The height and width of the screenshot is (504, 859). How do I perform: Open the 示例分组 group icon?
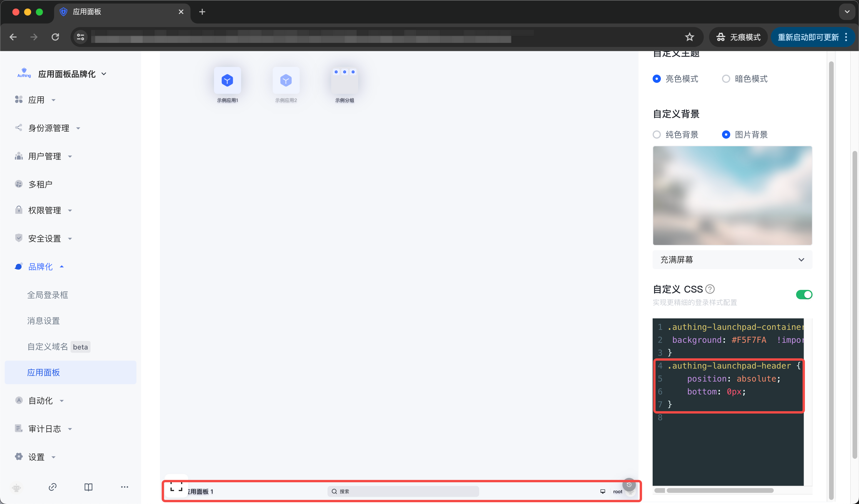(x=344, y=81)
